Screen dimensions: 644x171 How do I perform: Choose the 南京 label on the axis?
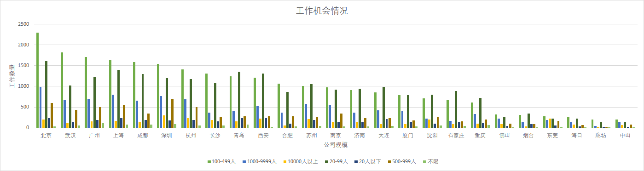tap(336, 136)
